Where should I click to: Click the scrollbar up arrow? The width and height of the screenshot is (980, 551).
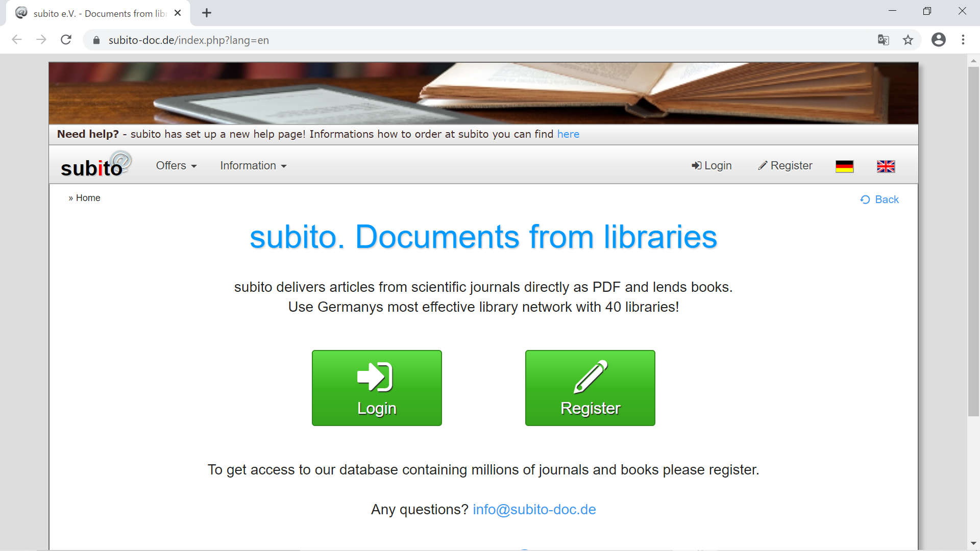(973, 61)
